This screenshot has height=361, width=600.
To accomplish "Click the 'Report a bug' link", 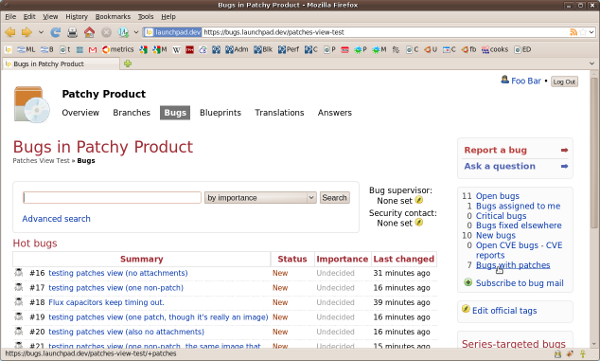I will tap(495, 150).
